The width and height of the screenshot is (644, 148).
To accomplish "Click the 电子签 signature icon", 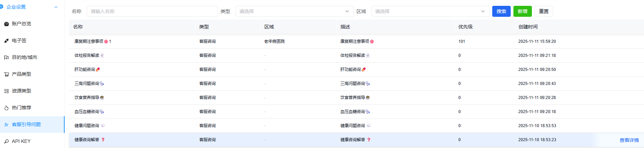I will click(x=6, y=41).
